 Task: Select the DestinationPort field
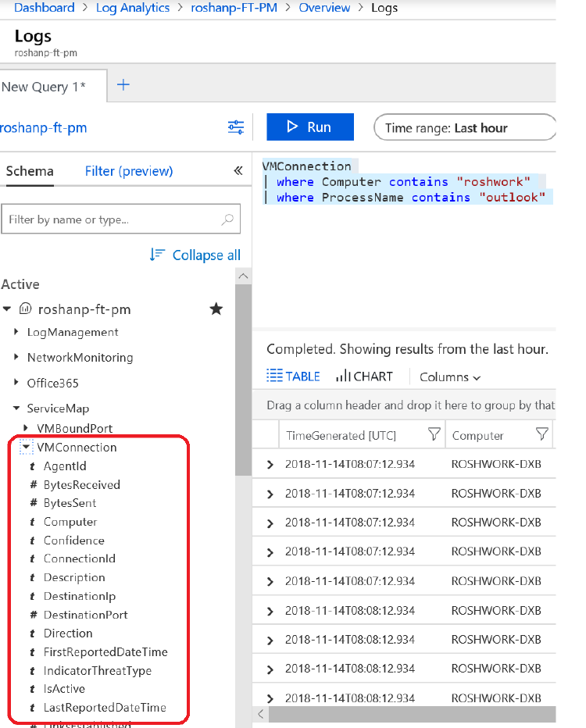pos(85,615)
